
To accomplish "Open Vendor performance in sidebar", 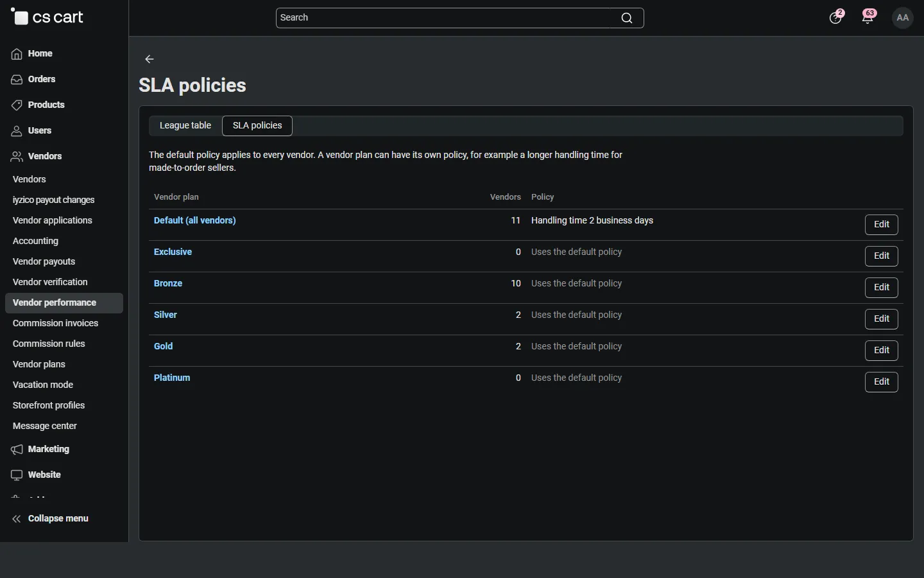I will 64,303.
